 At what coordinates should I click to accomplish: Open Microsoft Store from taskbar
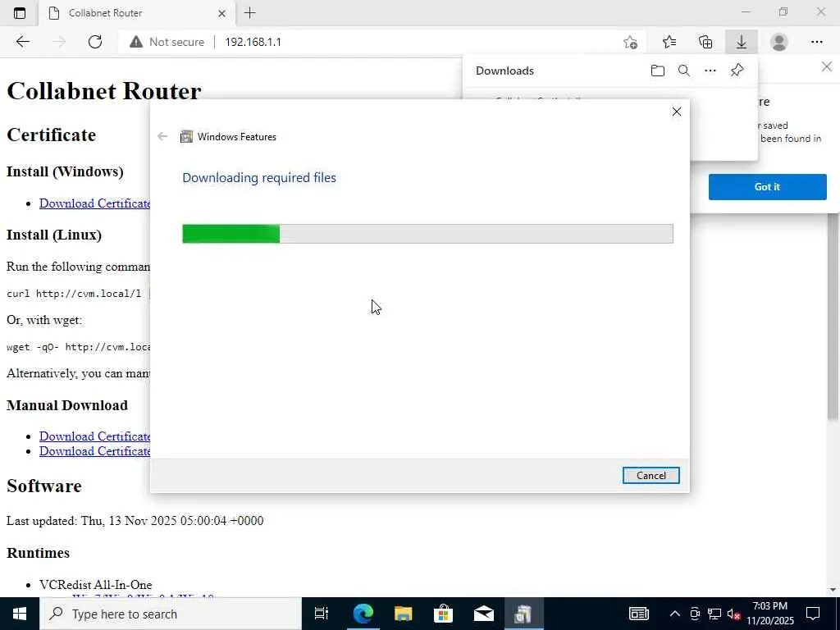[443, 614]
